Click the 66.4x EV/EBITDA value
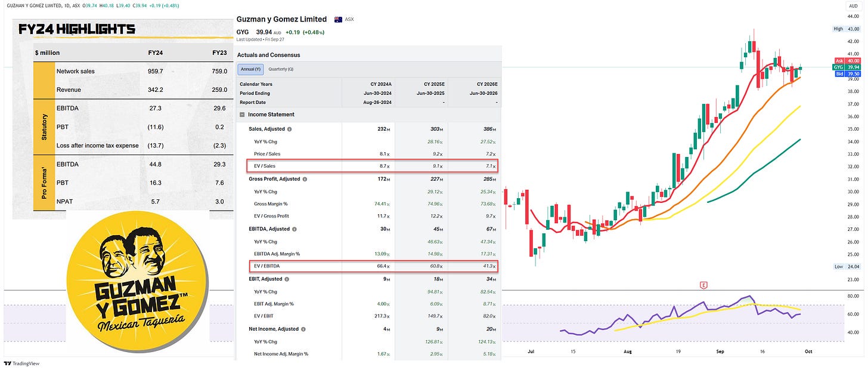 [x=384, y=266]
